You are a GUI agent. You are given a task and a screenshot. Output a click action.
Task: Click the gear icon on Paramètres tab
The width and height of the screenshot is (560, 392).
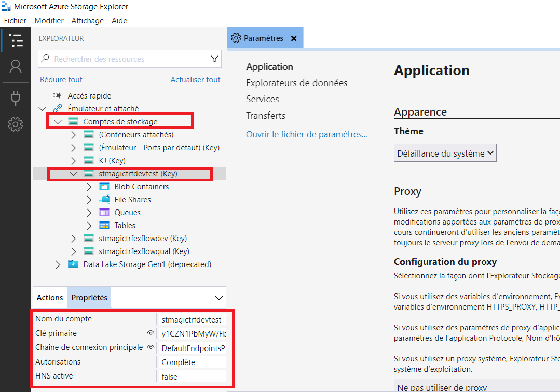click(x=236, y=38)
